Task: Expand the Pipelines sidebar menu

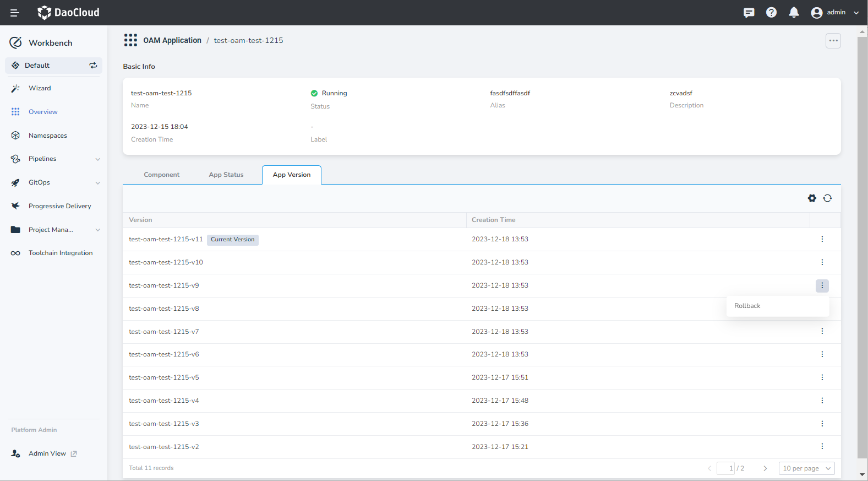Action: pyautogui.click(x=54, y=159)
